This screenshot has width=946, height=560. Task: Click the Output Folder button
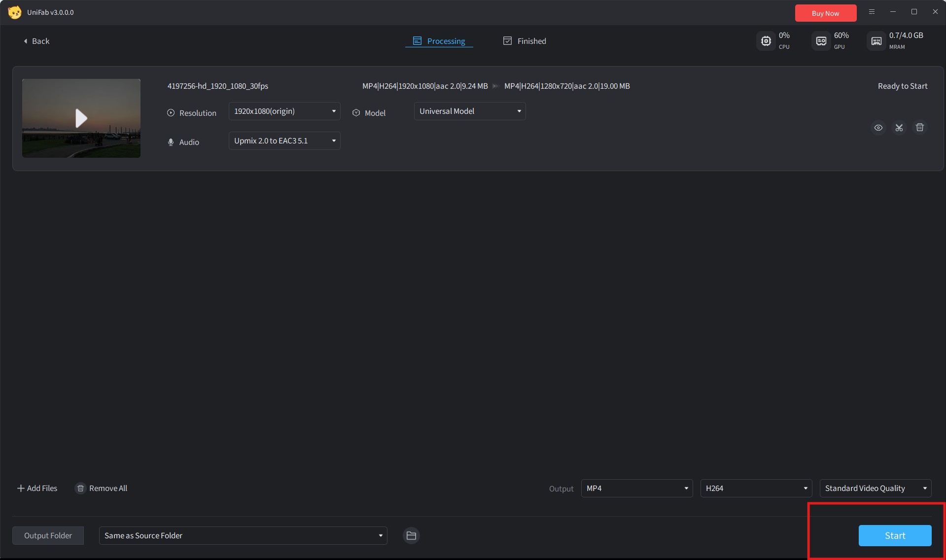[x=48, y=536]
